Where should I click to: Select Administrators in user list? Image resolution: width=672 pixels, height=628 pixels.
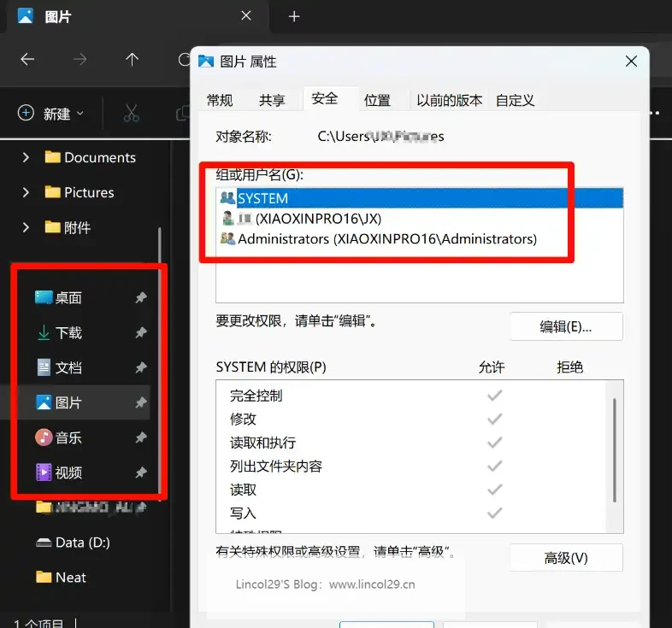(x=386, y=239)
